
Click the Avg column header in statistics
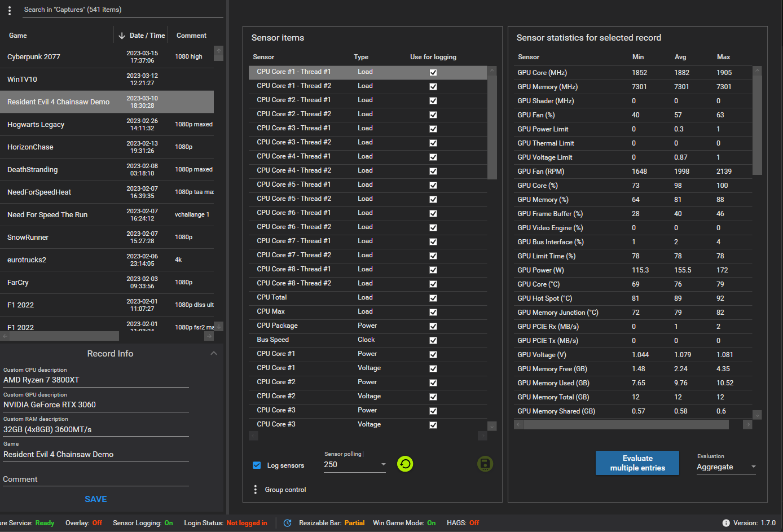[680, 57]
